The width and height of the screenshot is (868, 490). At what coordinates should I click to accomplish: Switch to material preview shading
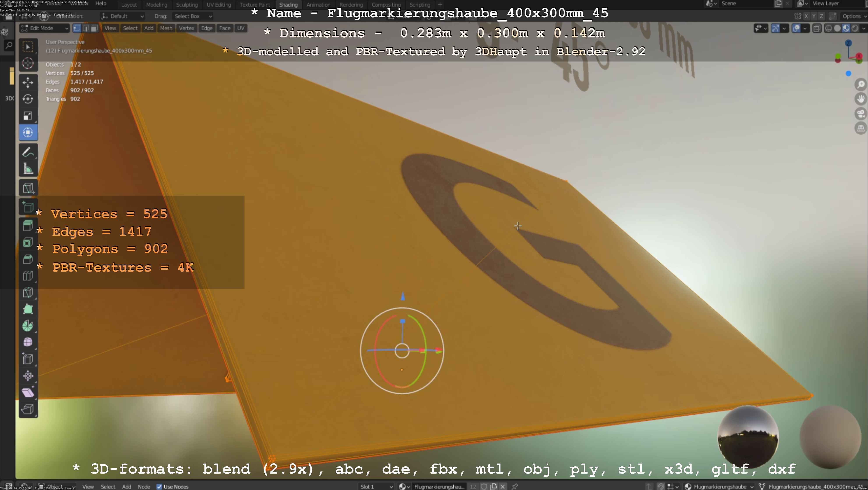click(x=846, y=28)
